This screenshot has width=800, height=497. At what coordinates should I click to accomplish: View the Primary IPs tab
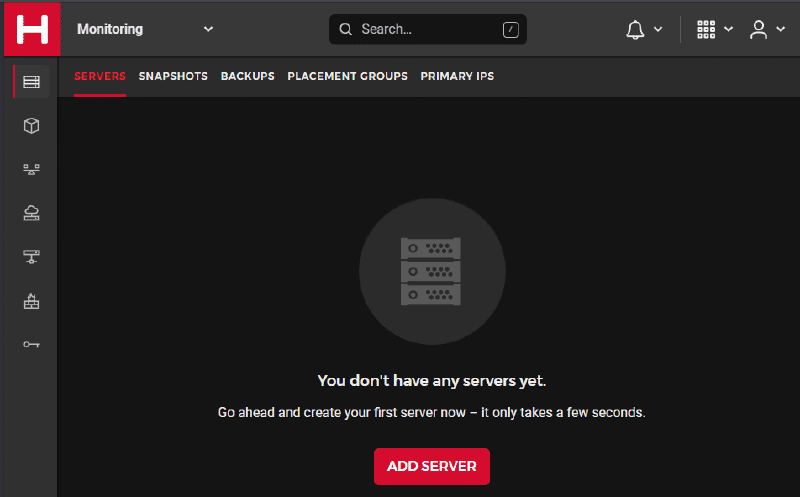click(457, 76)
